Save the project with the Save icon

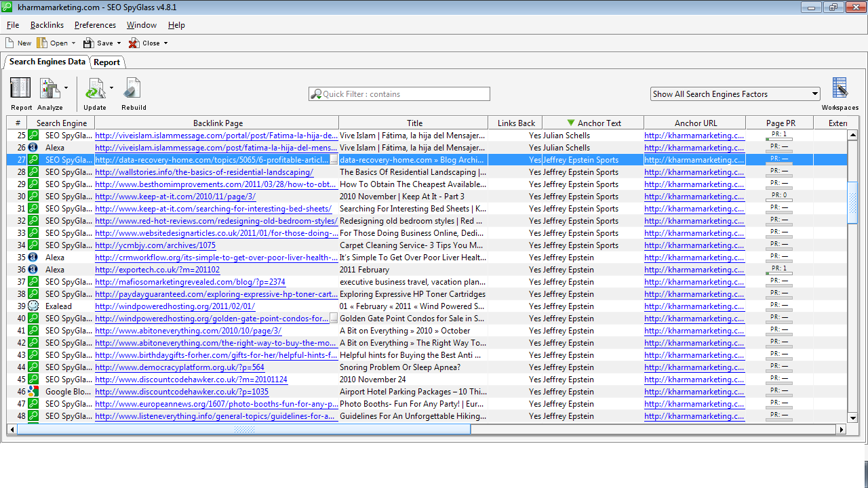(x=88, y=43)
